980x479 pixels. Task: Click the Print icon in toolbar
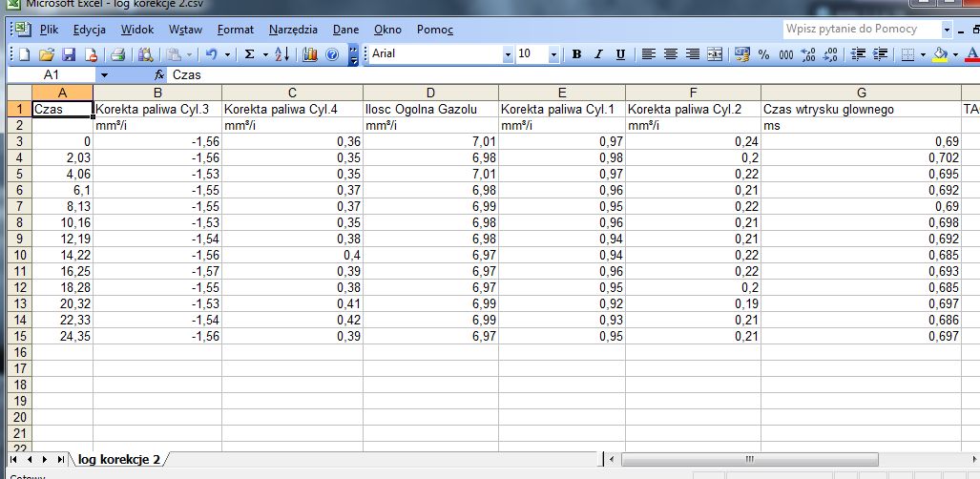point(116,54)
